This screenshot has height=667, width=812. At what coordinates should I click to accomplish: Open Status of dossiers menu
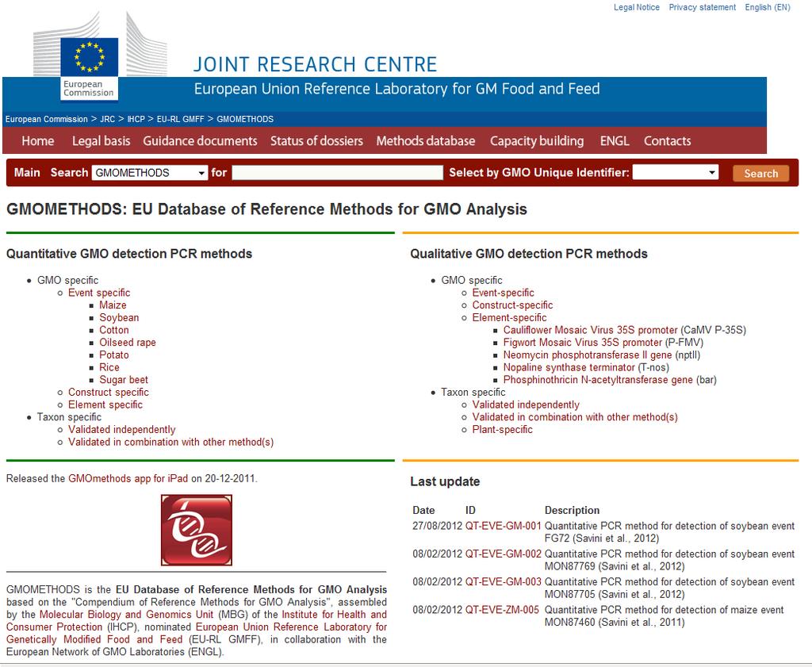[316, 141]
